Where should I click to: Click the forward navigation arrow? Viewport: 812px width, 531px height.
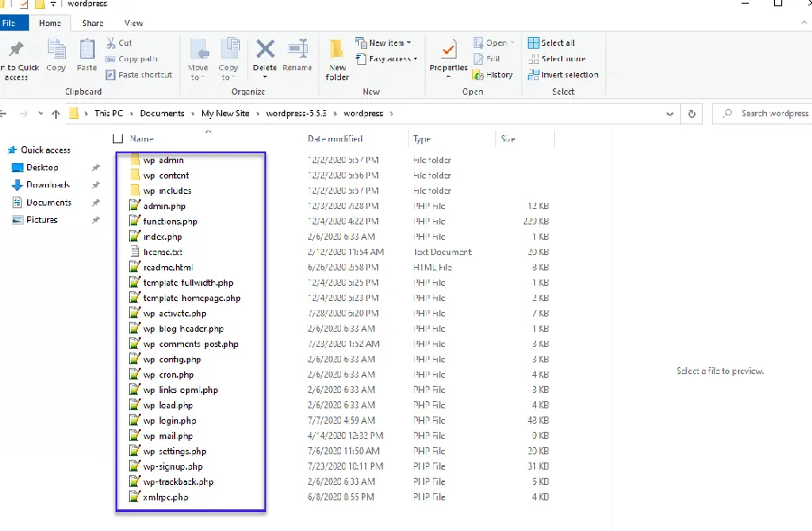[x=23, y=114]
